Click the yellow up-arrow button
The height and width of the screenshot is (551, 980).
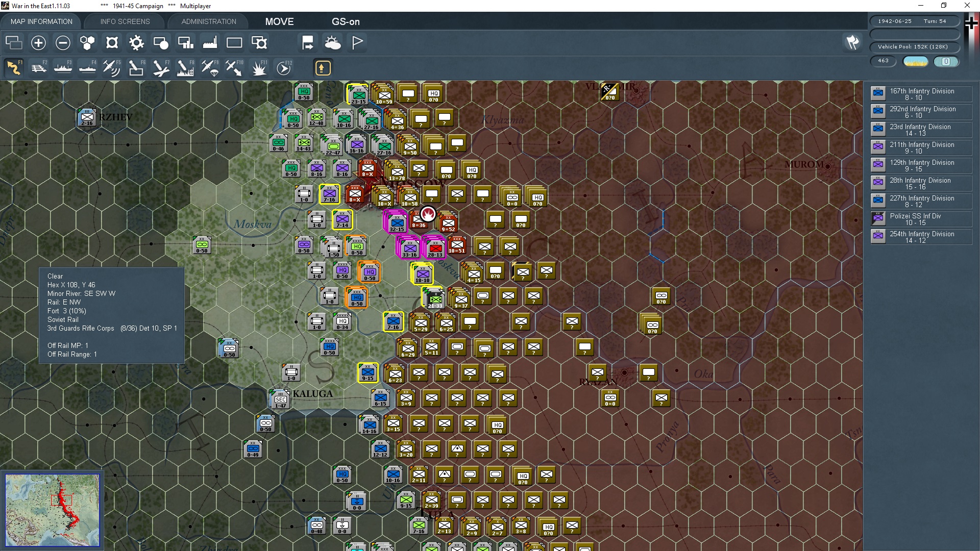point(323,68)
